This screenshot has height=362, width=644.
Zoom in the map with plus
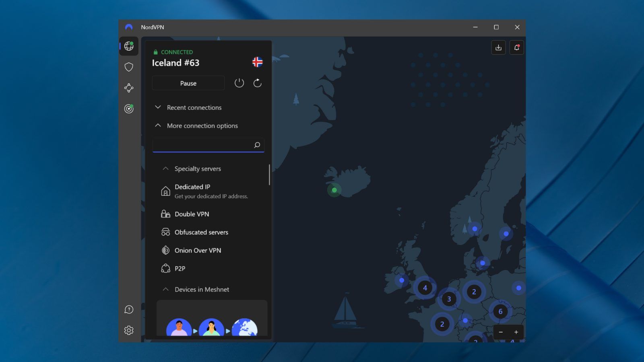516,332
